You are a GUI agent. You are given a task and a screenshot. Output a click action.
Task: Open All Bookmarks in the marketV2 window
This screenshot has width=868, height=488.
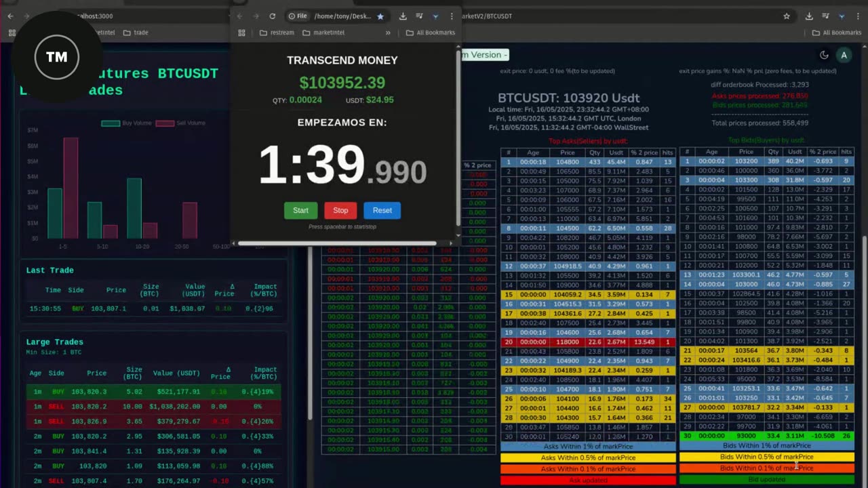pyautogui.click(x=836, y=33)
